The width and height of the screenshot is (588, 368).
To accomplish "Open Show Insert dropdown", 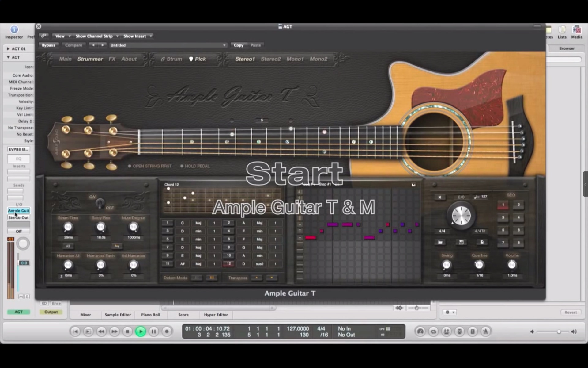I will coord(138,36).
